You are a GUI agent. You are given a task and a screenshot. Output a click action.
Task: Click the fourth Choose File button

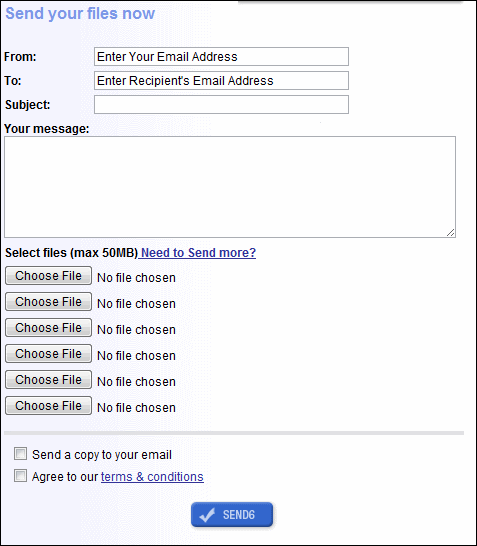48,354
